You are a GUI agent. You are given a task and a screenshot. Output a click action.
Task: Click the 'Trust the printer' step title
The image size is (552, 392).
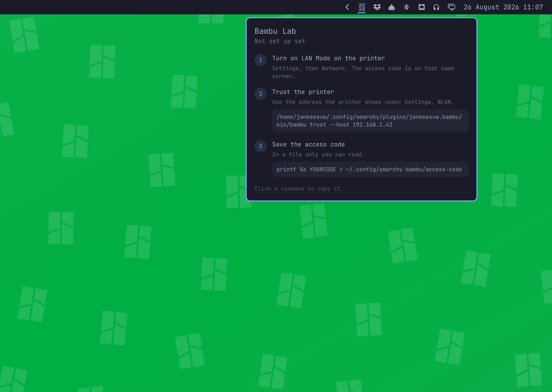pos(303,92)
